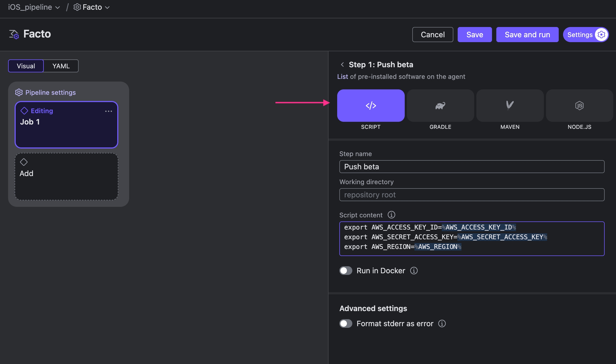Choose the Gradle runner icon
Viewport: 616px width, 364px height.
pyautogui.click(x=440, y=106)
